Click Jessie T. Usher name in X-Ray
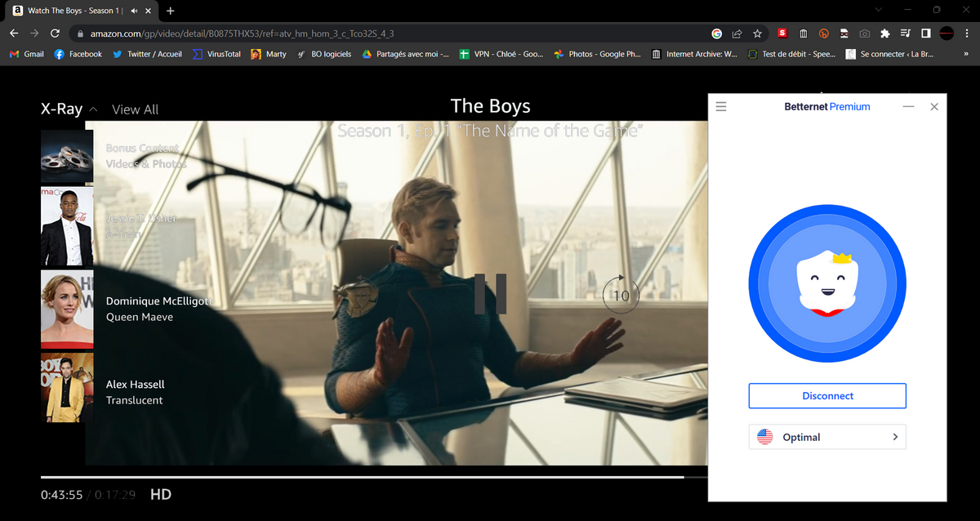 pyautogui.click(x=141, y=218)
